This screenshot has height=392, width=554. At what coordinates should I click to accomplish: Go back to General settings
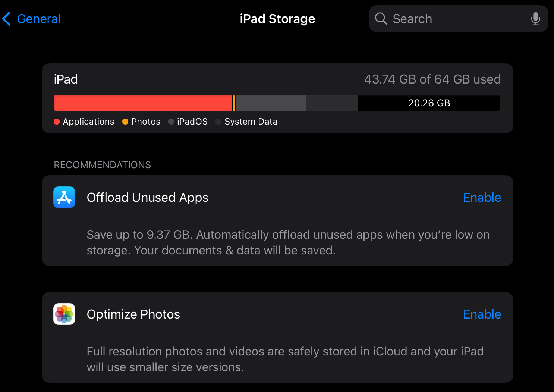tap(32, 19)
